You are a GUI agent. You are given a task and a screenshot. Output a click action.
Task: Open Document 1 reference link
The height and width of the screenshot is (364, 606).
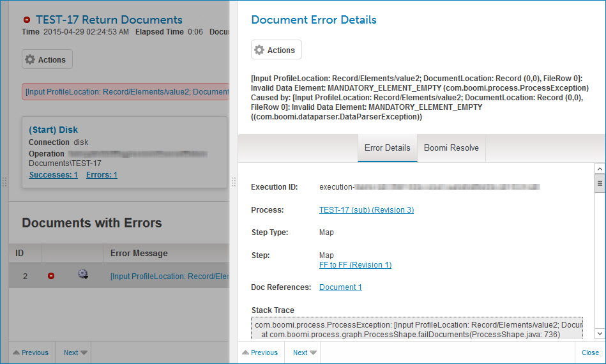pyautogui.click(x=340, y=287)
